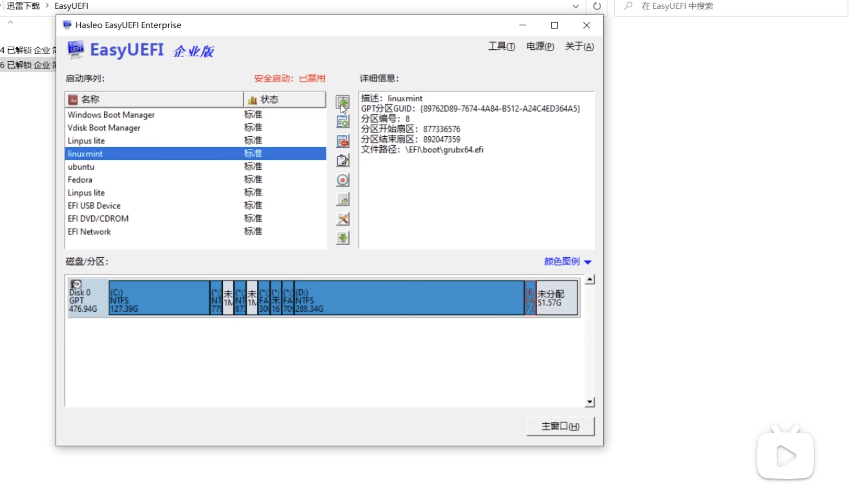This screenshot has height=504, width=849.
Task: Click the wrench and screwdriver tools icon
Action: tap(343, 218)
